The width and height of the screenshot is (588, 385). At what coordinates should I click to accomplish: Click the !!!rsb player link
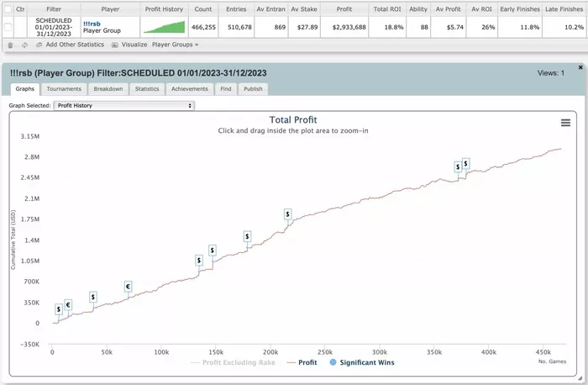(92, 24)
